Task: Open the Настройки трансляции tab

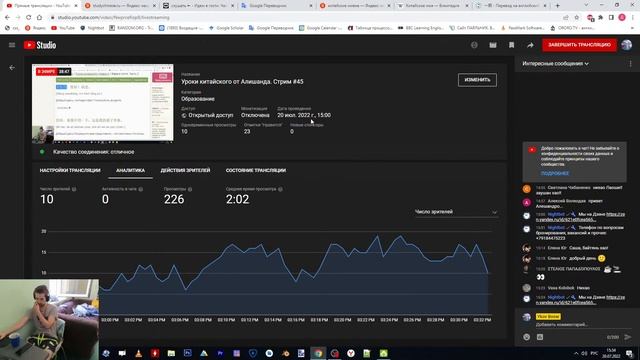Action: click(70, 171)
